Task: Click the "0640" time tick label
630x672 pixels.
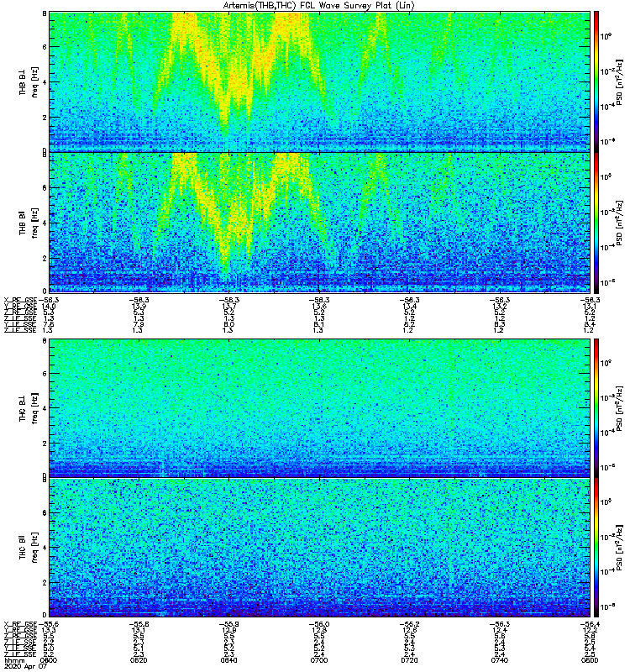Action: (x=228, y=660)
